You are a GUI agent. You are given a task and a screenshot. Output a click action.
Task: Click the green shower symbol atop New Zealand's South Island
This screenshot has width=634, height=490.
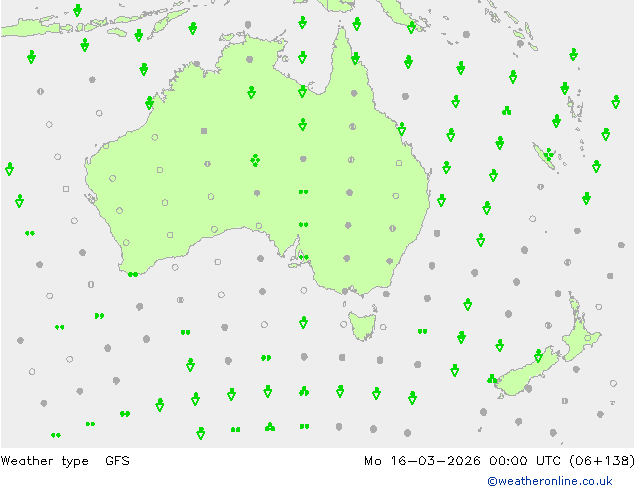coord(538,355)
